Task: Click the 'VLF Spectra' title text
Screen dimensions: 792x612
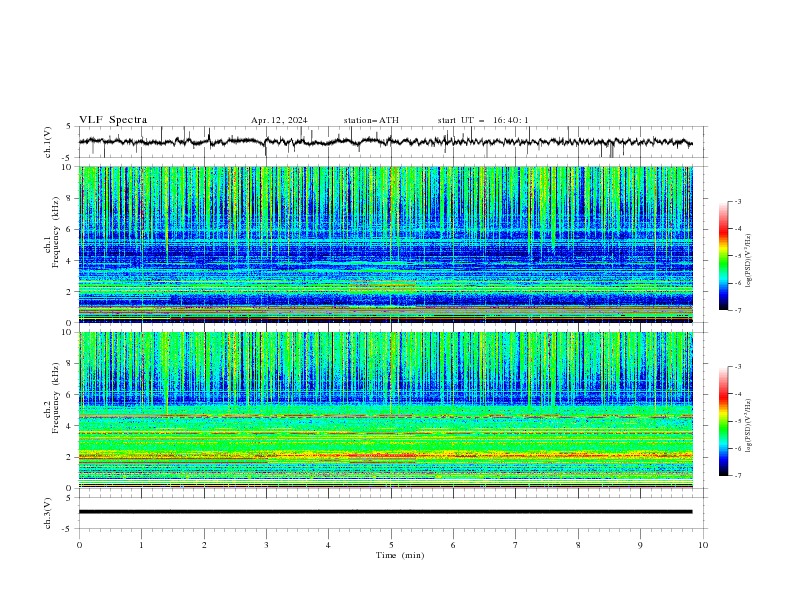Action: tap(113, 120)
